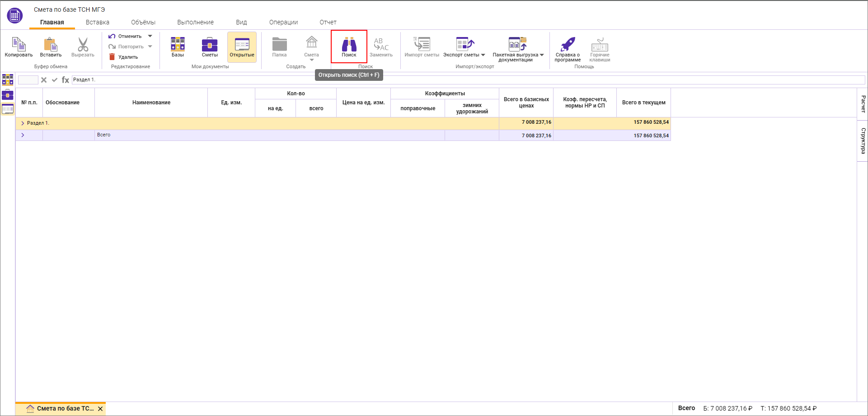Switch to Объёмы ribbon tab
The width and height of the screenshot is (868, 416).
coord(143,22)
